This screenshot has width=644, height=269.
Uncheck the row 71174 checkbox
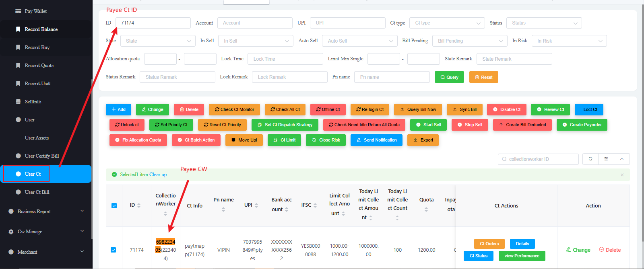[x=114, y=250]
